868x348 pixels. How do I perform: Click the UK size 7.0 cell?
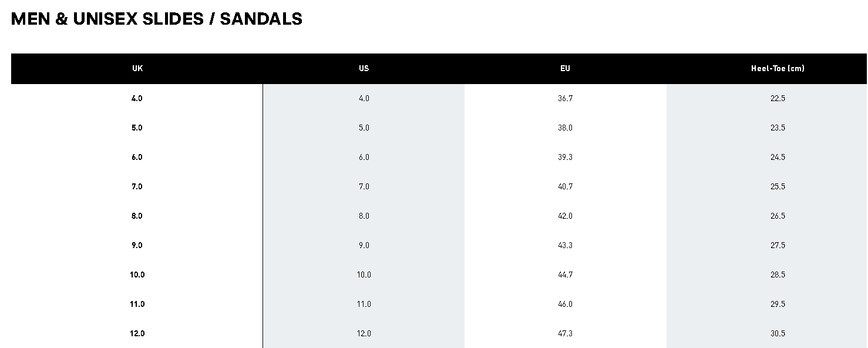pos(137,186)
